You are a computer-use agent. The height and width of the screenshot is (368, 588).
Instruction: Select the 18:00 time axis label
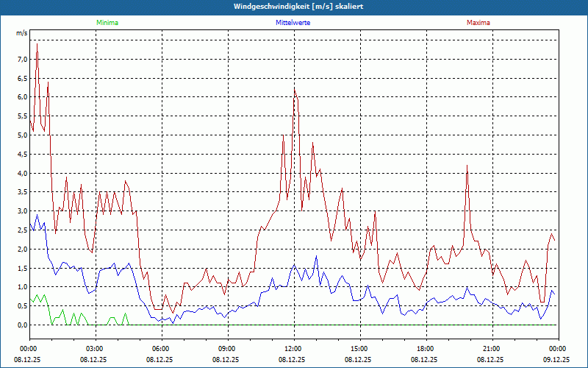point(425,349)
